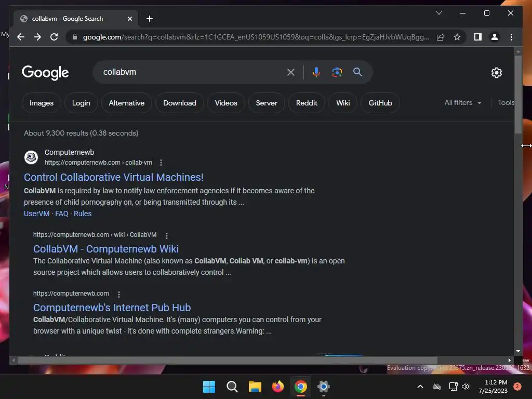532x399 pixels.
Task: Switch to Chrome in the taskbar
Action: point(301,387)
